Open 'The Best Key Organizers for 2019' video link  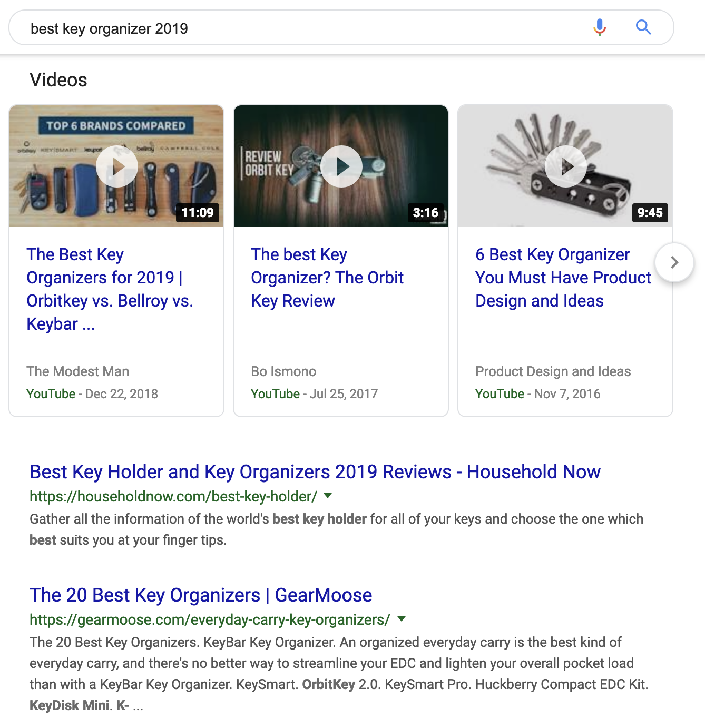point(110,289)
